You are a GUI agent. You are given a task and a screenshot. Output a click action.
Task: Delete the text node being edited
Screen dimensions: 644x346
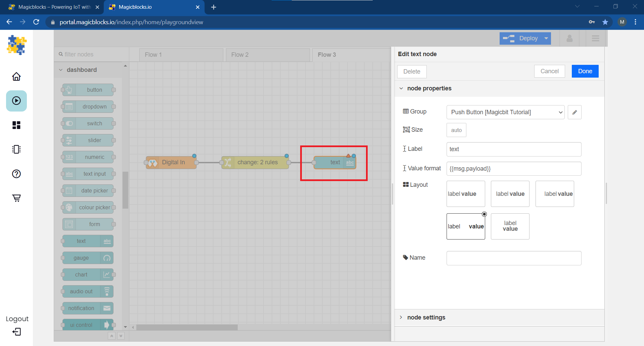pos(412,71)
